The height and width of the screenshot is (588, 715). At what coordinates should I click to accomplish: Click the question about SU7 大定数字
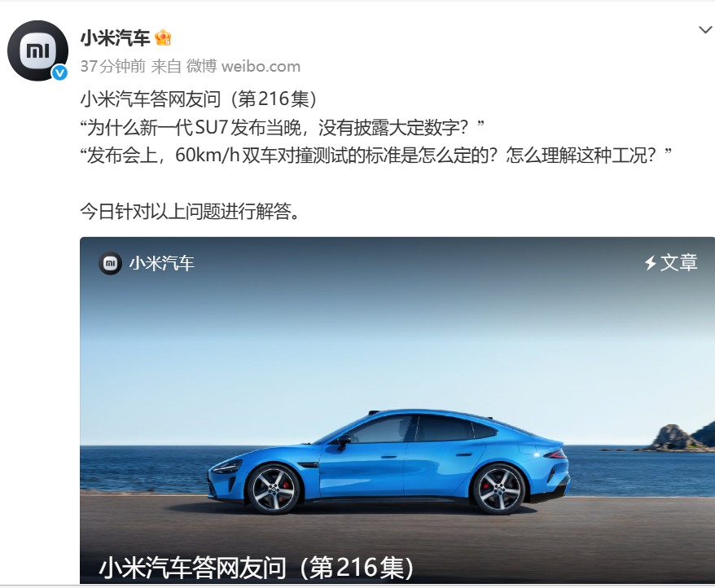tap(283, 127)
